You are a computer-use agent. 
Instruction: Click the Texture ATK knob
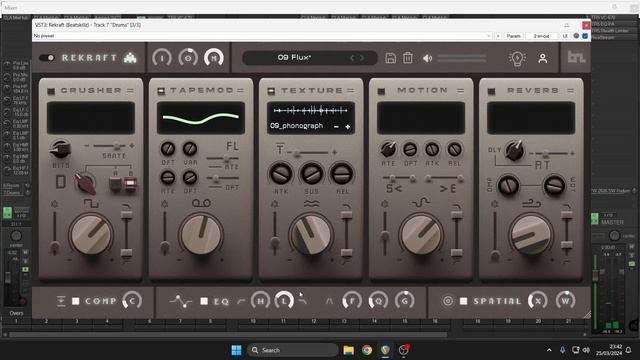pyautogui.click(x=281, y=174)
